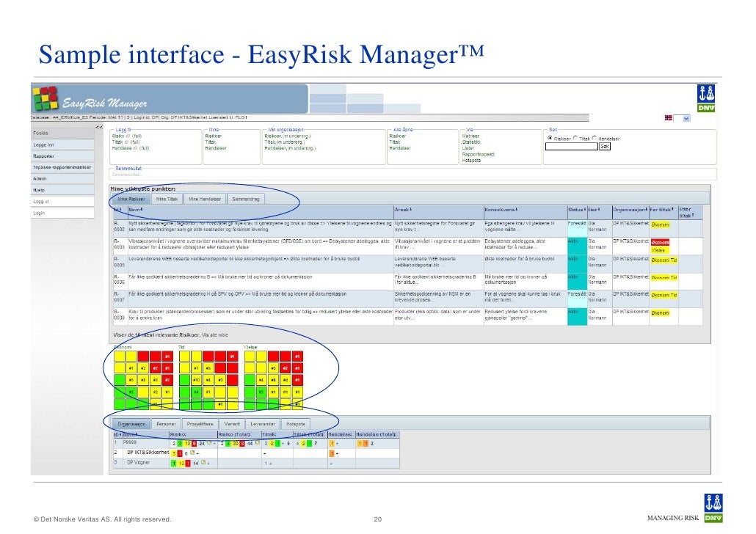Open Hotspots link under Vis

tap(471, 160)
